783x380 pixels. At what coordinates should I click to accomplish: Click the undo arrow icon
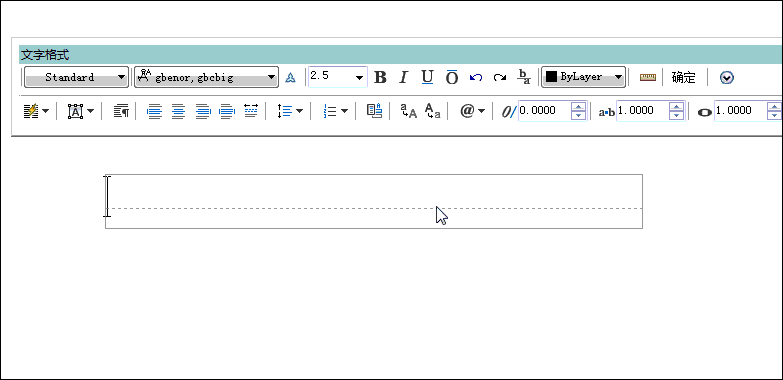[476, 77]
